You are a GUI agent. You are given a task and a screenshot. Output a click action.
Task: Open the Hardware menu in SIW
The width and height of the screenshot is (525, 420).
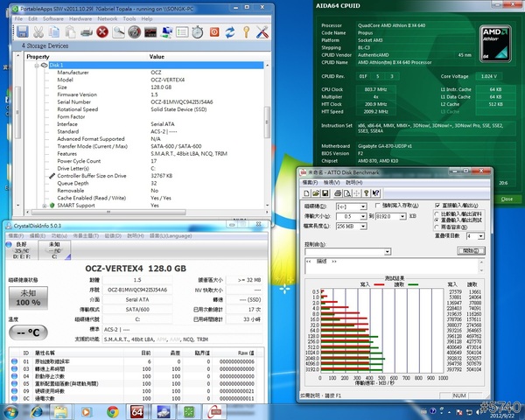coord(80,17)
